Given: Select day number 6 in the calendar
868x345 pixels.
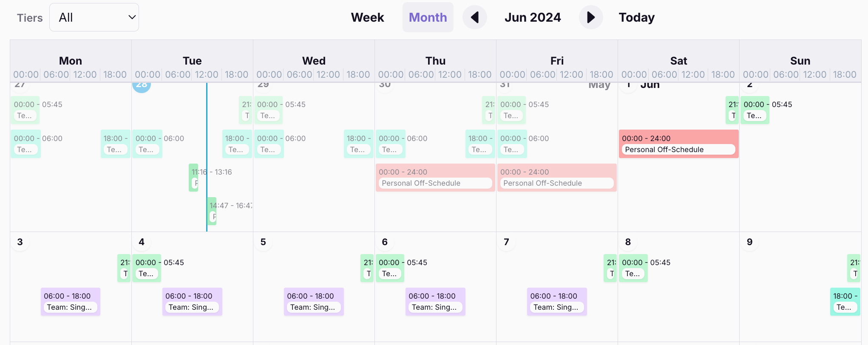Looking at the screenshot, I should (385, 242).
